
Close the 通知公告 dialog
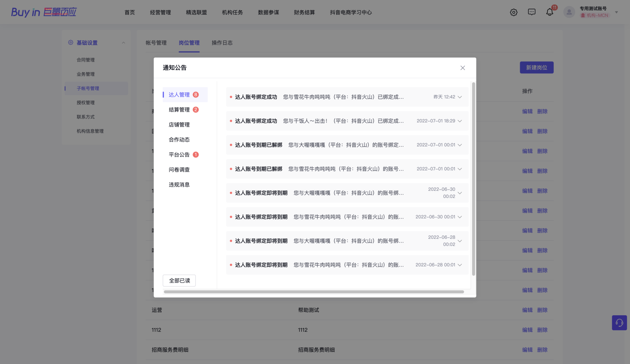pyautogui.click(x=463, y=68)
